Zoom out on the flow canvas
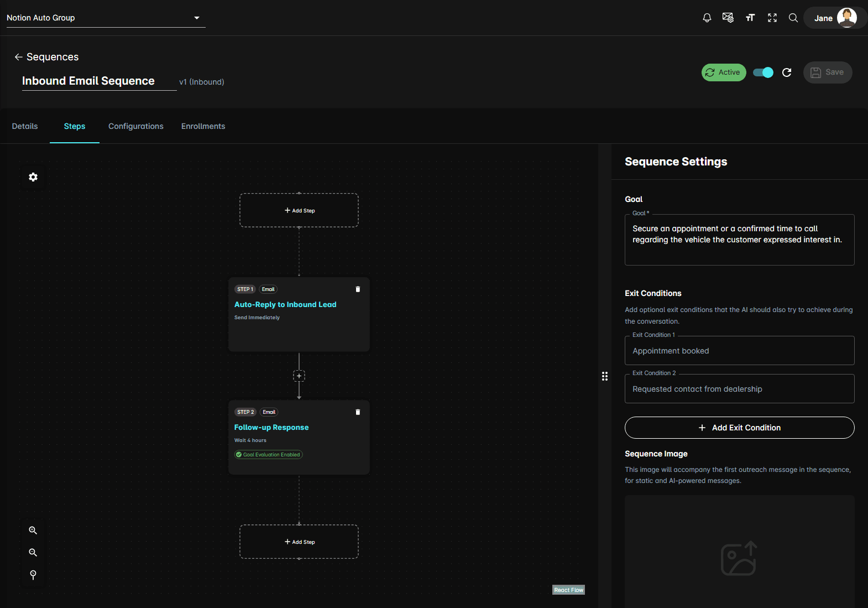This screenshot has height=608, width=868. [33, 553]
